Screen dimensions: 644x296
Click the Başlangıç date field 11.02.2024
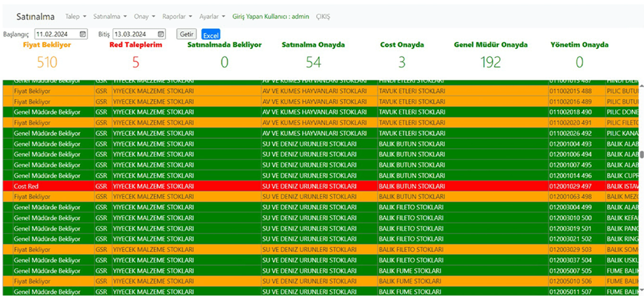click(x=61, y=34)
